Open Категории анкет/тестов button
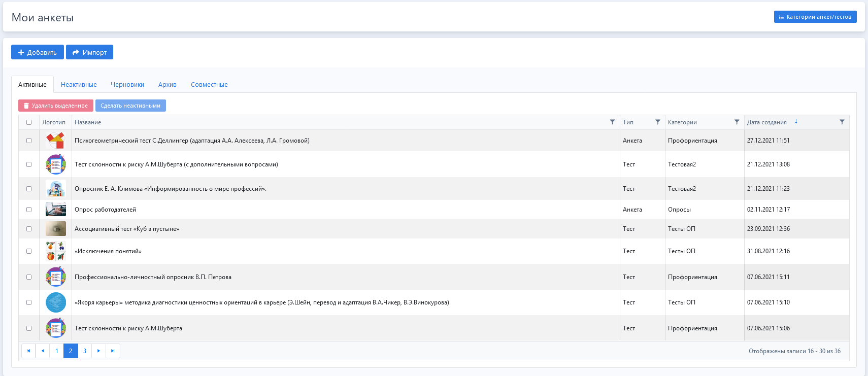Viewport: 868px width, 376px height. coord(815,17)
